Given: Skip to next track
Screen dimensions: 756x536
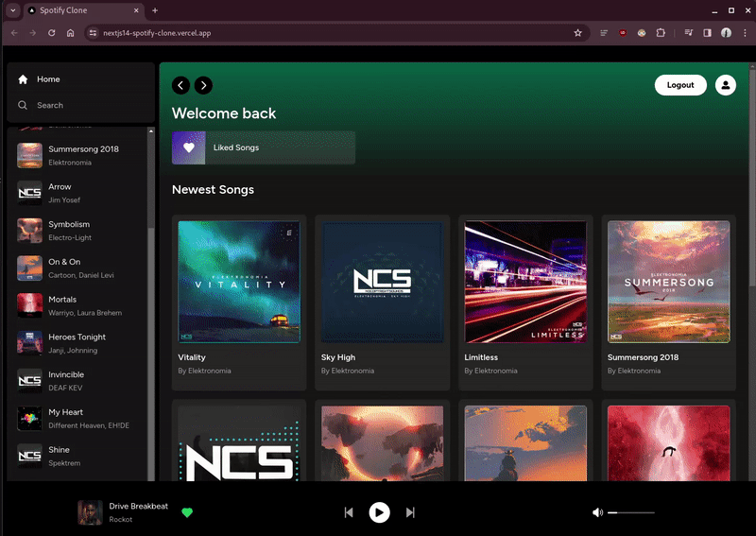Looking at the screenshot, I should pyautogui.click(x=410, y=512).
